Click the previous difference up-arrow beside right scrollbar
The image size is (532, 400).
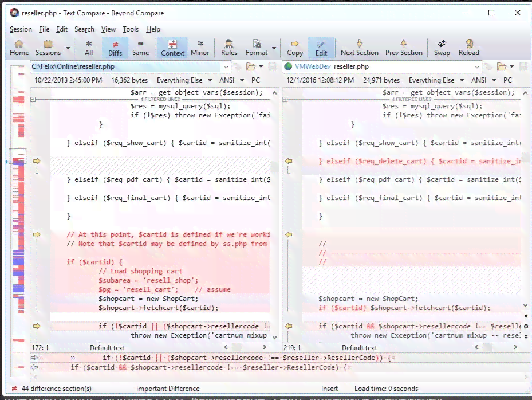[x=526, y=316]
